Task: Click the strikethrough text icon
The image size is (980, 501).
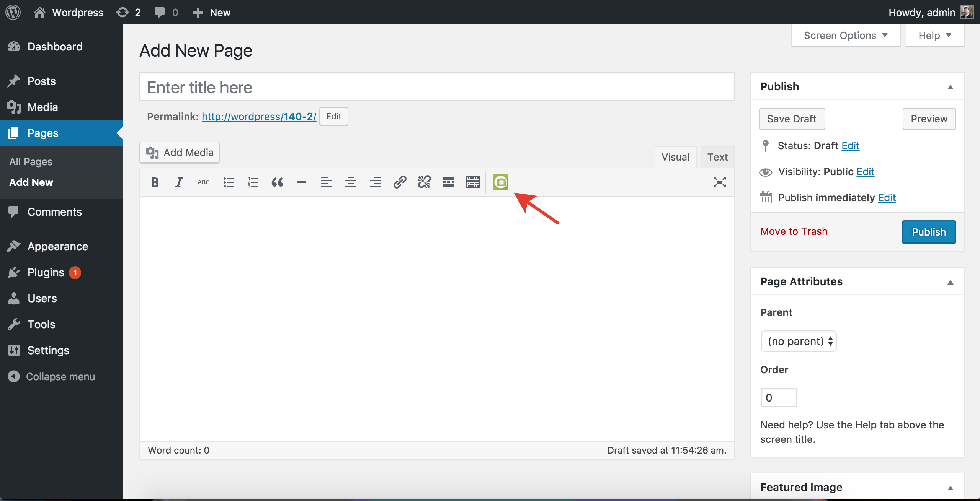Action: click(203, 182)
